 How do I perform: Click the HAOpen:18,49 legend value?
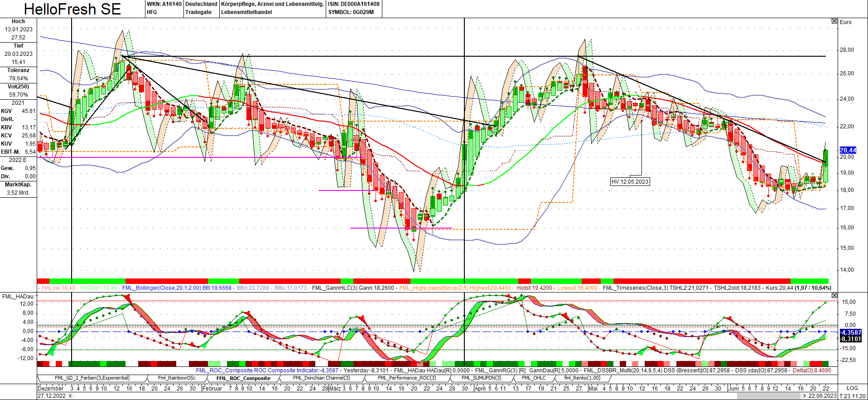[x=98, y=288]
